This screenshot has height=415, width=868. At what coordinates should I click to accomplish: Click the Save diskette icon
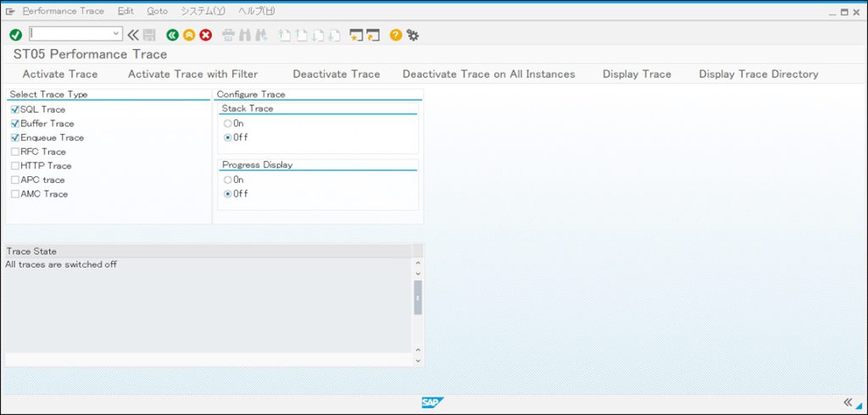(x=149, y=35)
